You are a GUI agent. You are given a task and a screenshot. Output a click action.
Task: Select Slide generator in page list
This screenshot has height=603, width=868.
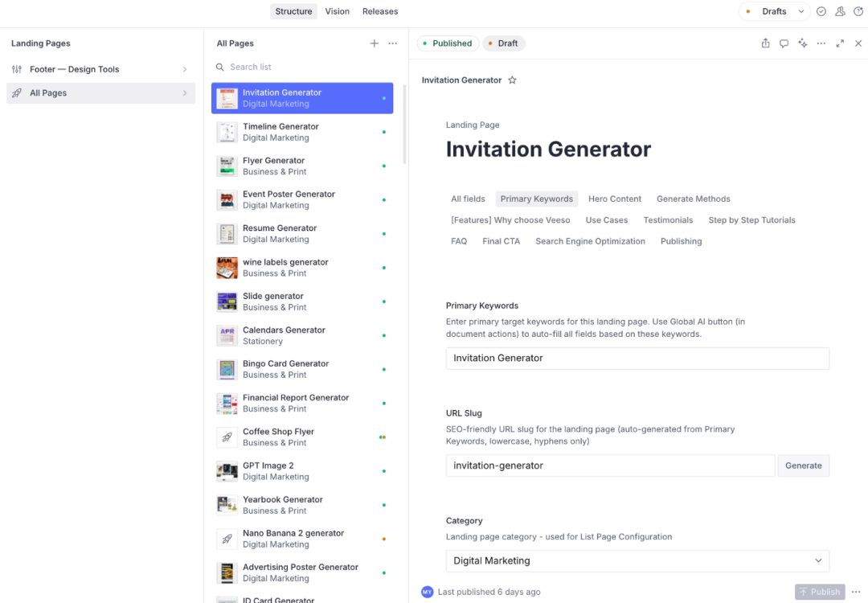pyautogui.click(x=302, y=301)
